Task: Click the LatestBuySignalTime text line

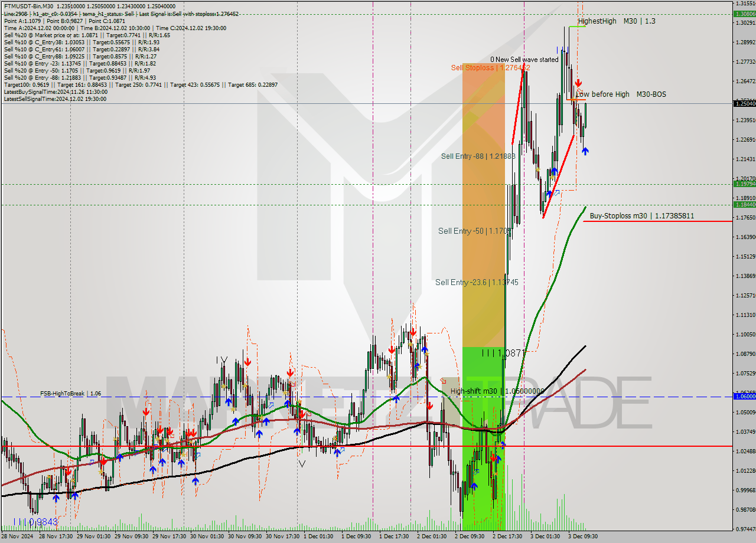Action: (x=55, y=91)
